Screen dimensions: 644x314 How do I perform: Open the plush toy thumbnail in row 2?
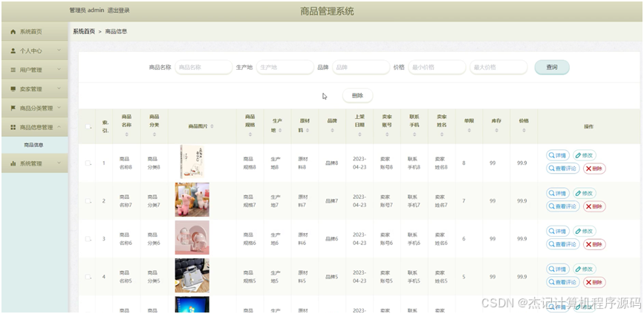click(192, 200)
